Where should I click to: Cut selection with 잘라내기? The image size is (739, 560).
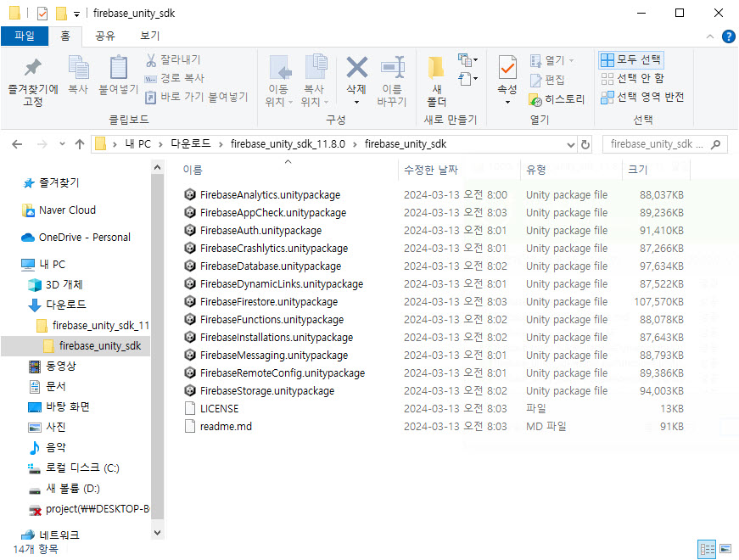click(173, 60)
